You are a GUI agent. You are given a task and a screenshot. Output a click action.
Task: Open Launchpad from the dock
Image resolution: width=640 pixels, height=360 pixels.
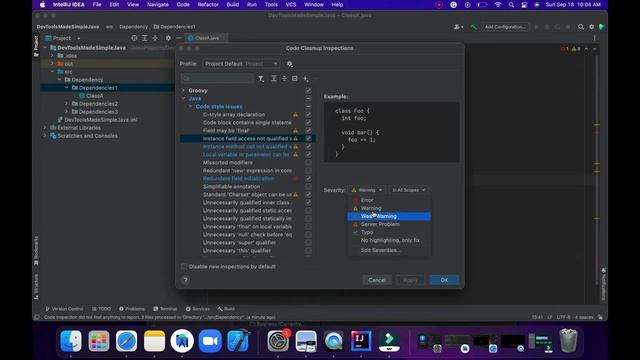(98, 340)
